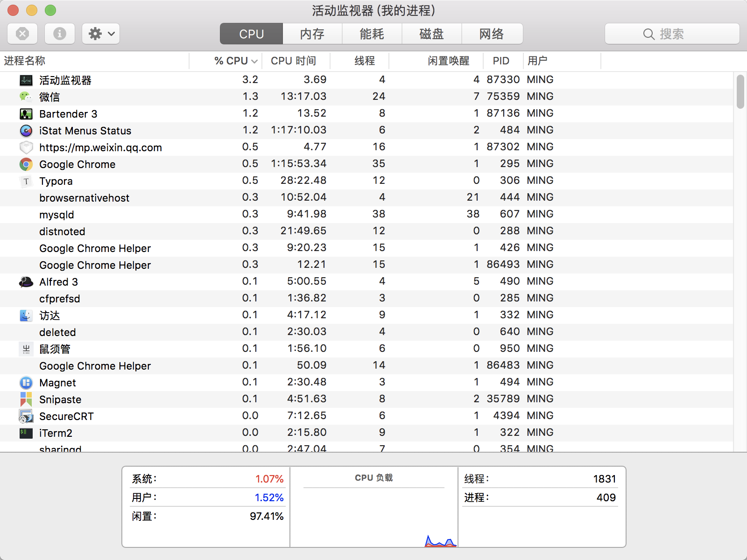The width and height of the screenshot is (747, 560).
Task: Sort by the 用户 column header
Action: pyautogui.click(x=562, y=61)
